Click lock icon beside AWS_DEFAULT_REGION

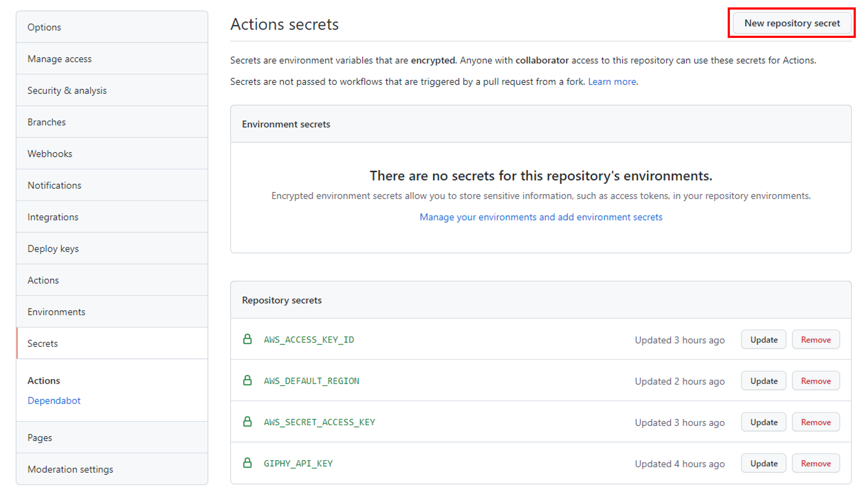click(247, 380)
